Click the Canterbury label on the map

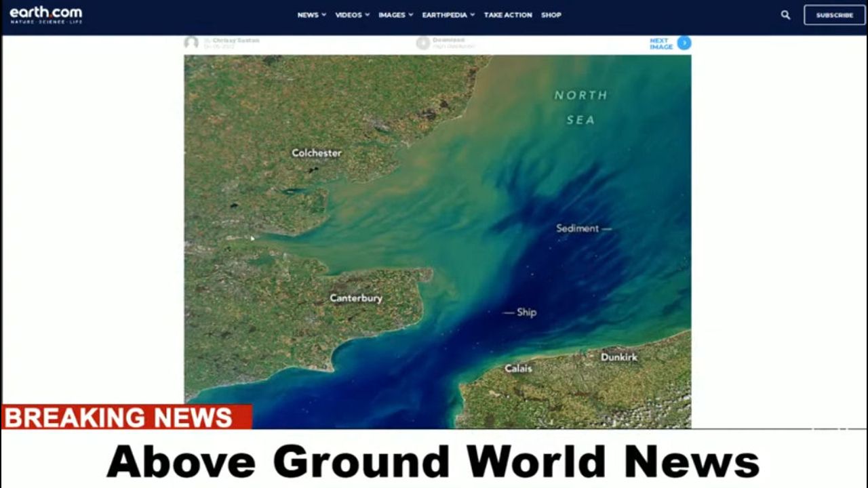click(356, 298)
